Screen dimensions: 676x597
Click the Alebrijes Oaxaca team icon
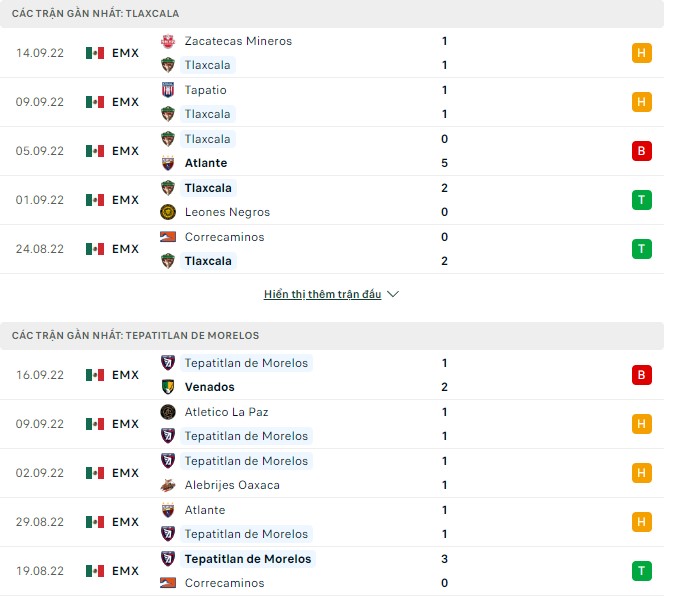(168, 485)
